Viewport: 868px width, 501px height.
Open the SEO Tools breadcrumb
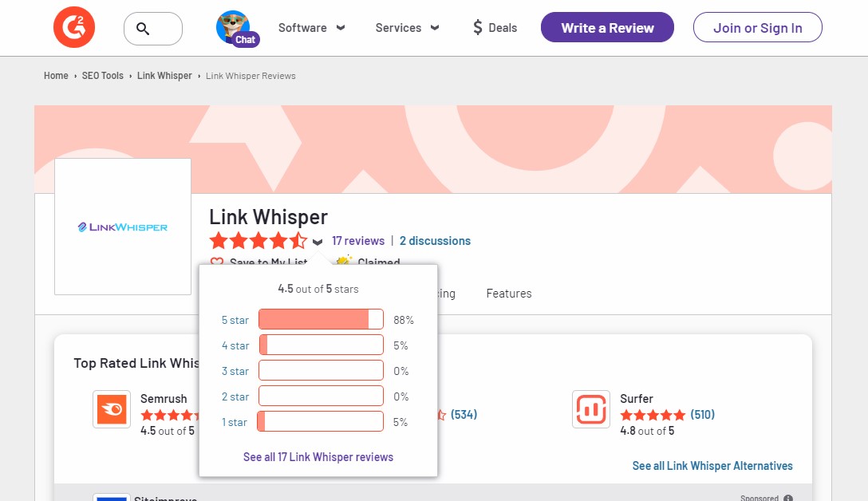[102, 76]
